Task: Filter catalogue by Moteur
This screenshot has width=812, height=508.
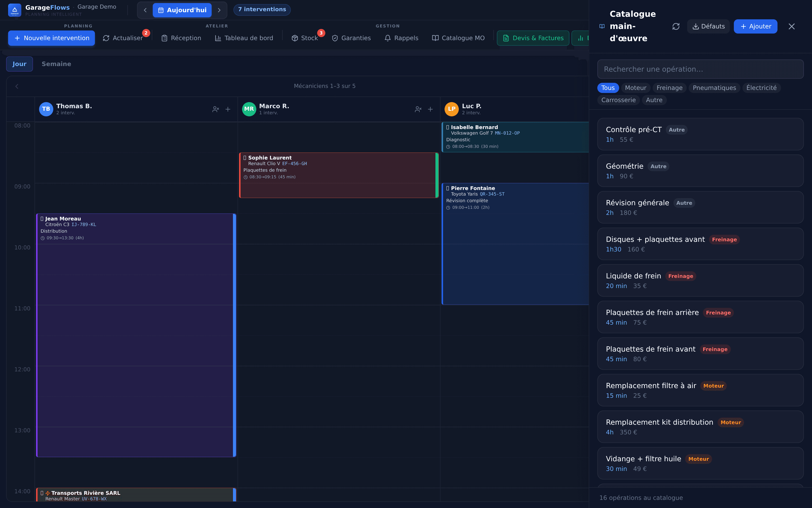Action: [635, 88]
